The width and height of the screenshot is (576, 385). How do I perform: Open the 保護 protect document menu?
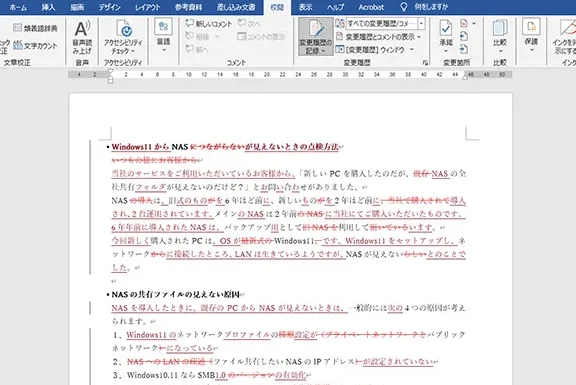(x=531, y=36)
